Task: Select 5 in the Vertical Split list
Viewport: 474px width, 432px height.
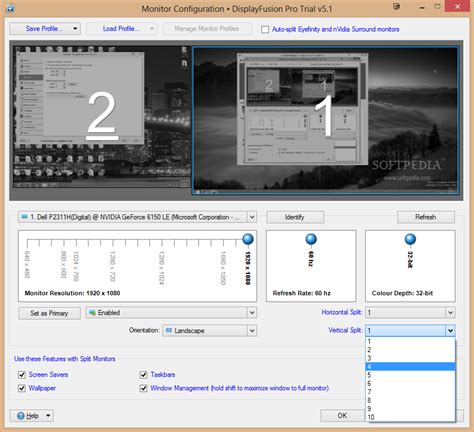Action: point(410,375)
